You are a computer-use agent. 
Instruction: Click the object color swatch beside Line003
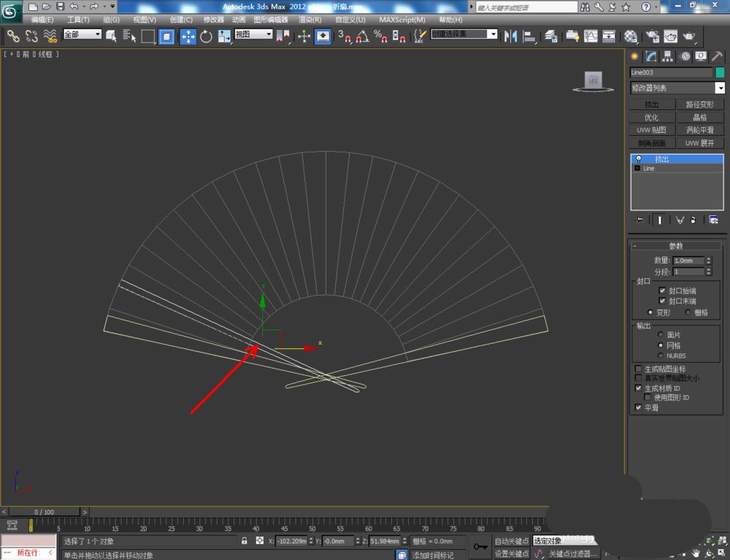[720, 73]
